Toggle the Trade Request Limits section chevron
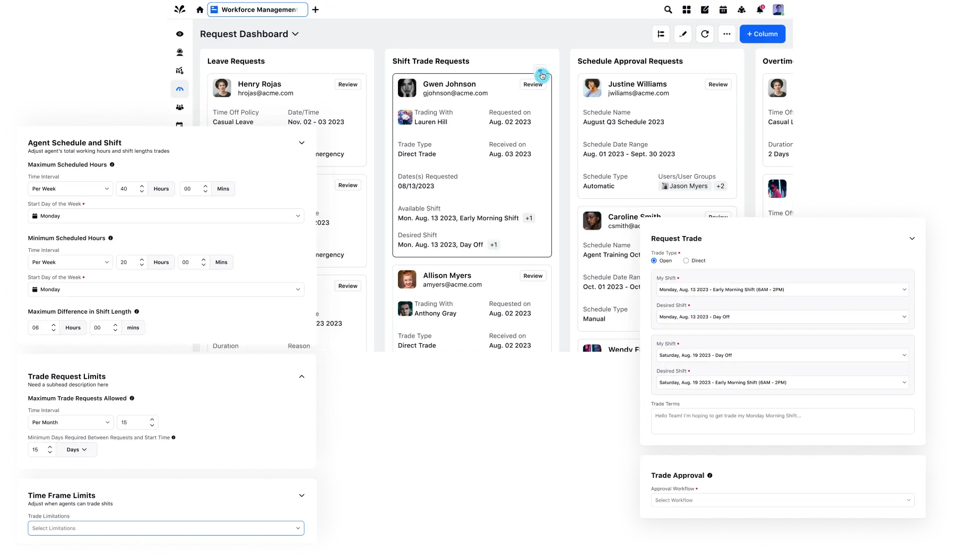 [302, 377]
